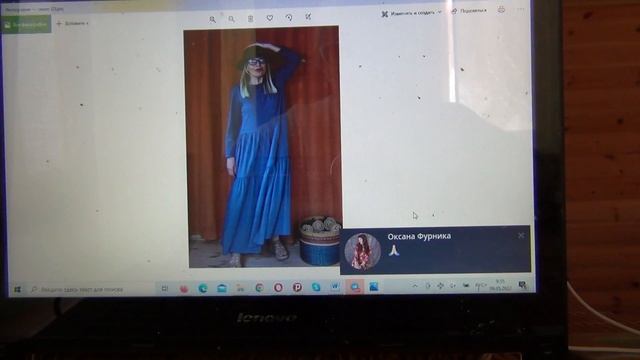Open the three-dot more options menu
The height and width of the screenshot is (360, 640).
[x=520, y=9]
